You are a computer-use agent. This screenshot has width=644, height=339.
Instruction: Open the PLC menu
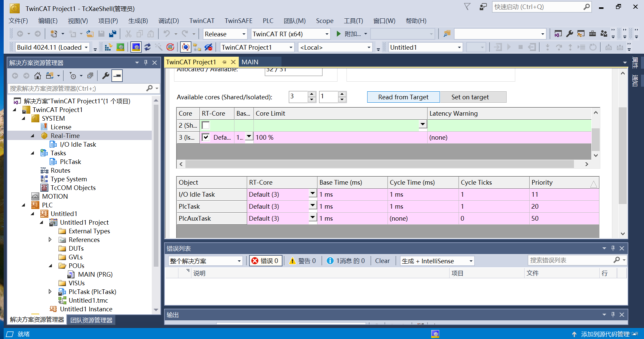click(268, 21)
